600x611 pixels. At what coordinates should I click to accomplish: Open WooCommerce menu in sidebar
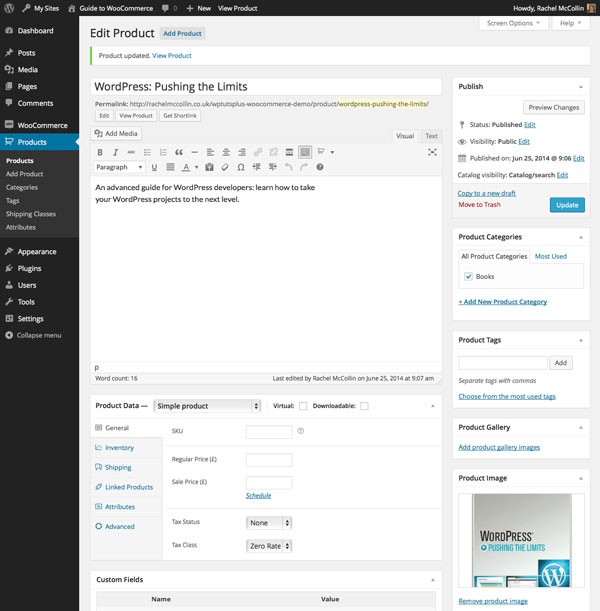tap(39, 125)
